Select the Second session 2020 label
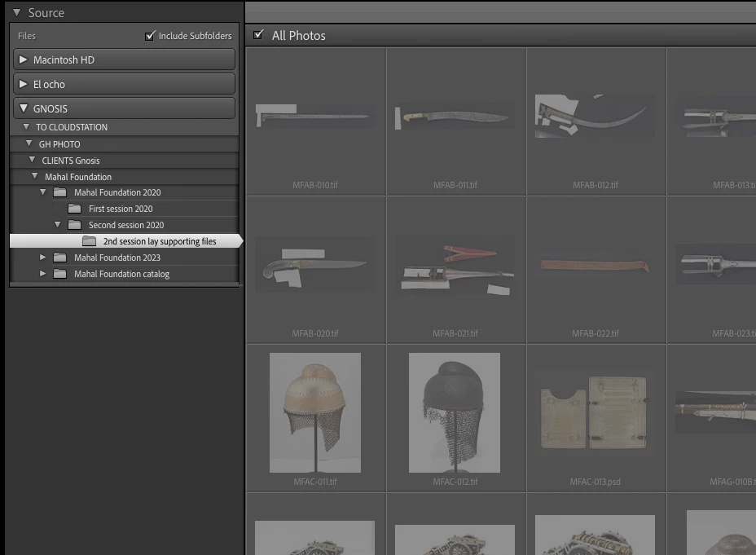The height and width of the screenshot is (555, 756). tap(125, 225)
